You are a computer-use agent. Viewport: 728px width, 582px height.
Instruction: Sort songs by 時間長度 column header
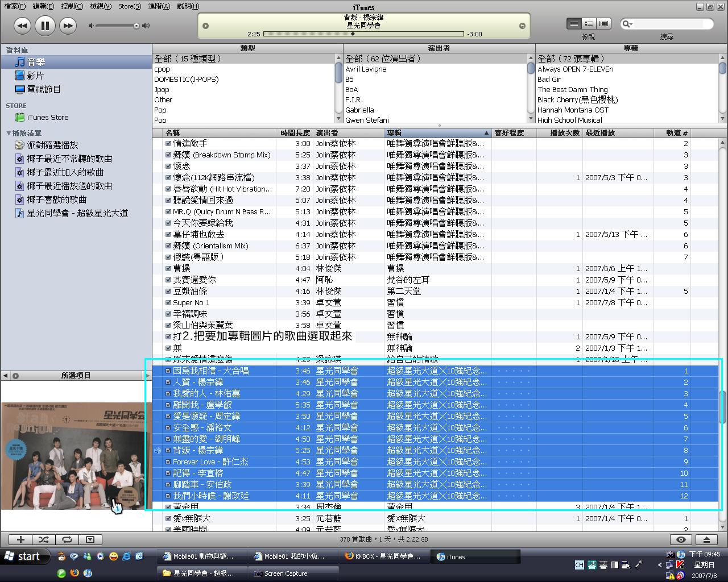pos(295,132)
